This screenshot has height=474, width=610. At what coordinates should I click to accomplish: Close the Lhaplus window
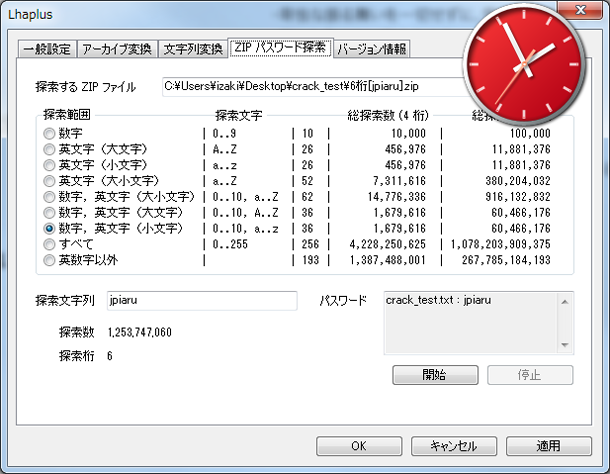point(580,10)
